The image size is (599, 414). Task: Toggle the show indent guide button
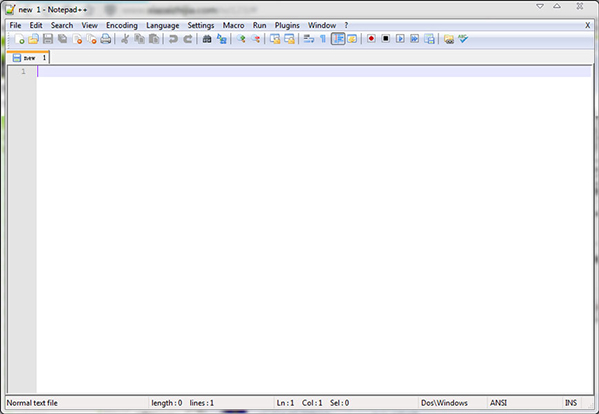click(338, 39)
